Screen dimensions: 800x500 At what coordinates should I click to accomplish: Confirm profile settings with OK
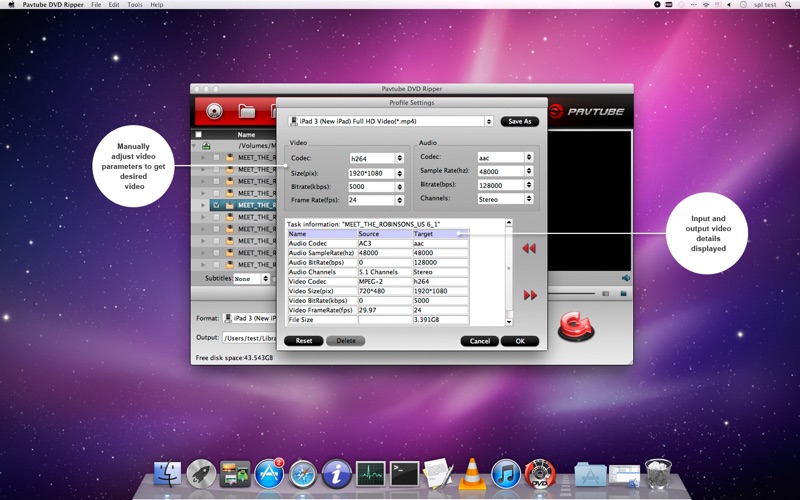tap(520, 341)
